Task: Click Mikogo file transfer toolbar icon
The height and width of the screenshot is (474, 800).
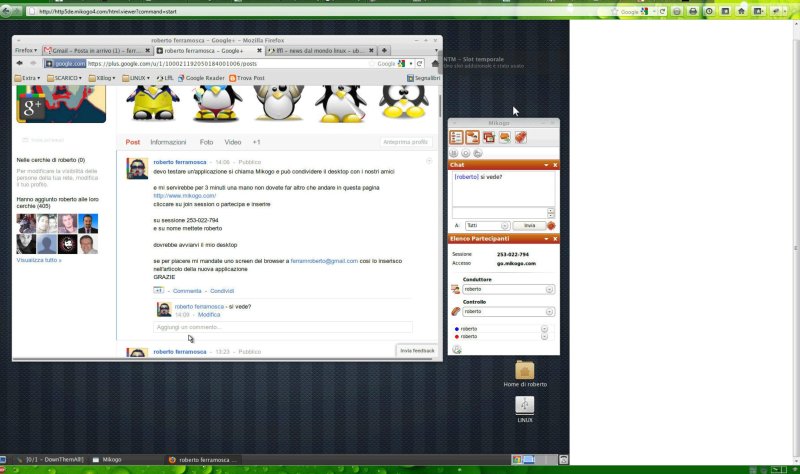Action: [x=505, y=137]
